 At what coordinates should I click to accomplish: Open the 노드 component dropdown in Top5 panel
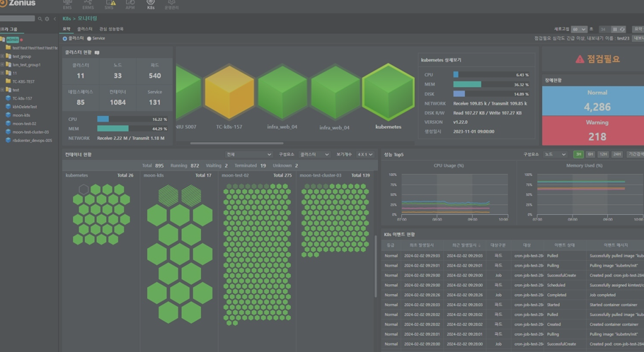[x=555, y=154]
